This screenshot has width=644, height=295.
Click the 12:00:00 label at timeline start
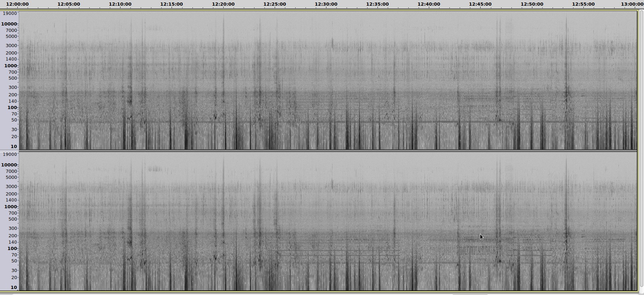[x=17, y=4]
